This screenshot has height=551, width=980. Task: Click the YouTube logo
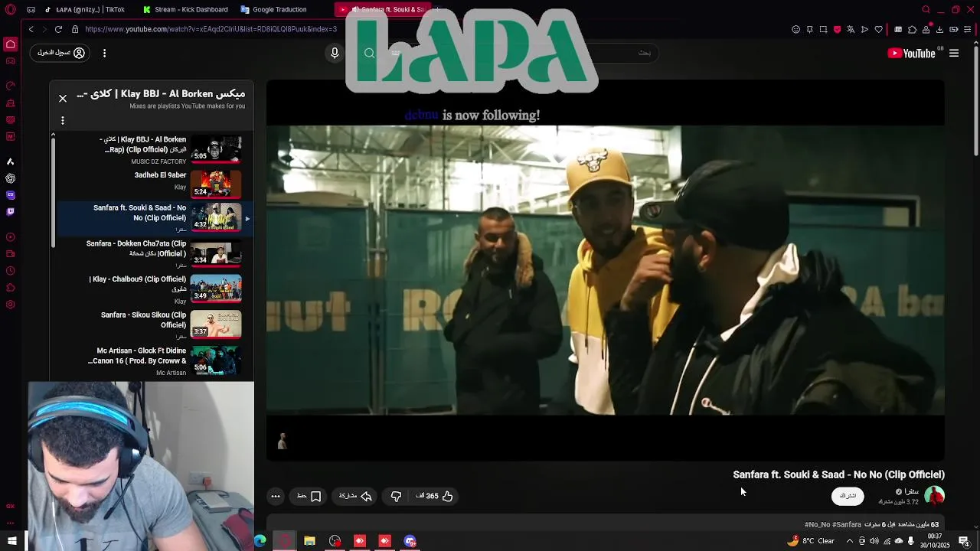pyautogui.click(x=912, y=53)
